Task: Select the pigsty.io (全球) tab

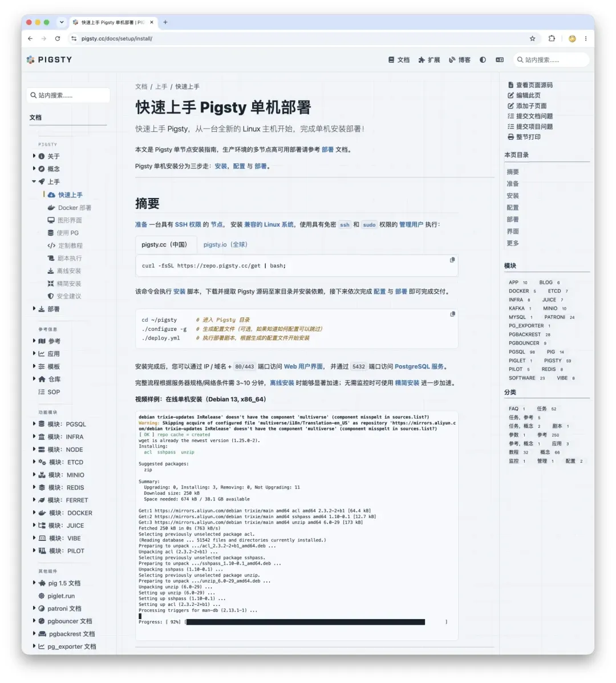Action: pos(225,245)
